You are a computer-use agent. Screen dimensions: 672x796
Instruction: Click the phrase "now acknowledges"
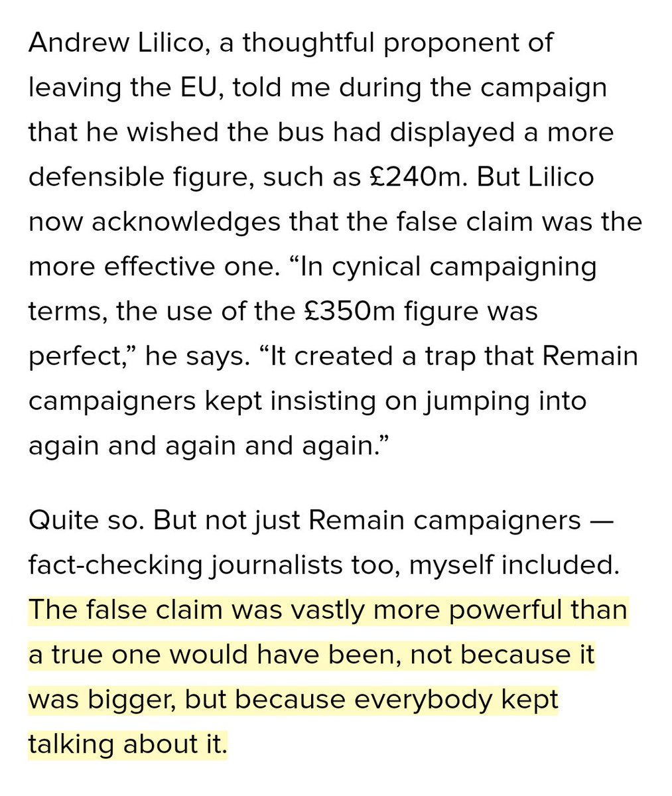154,222
